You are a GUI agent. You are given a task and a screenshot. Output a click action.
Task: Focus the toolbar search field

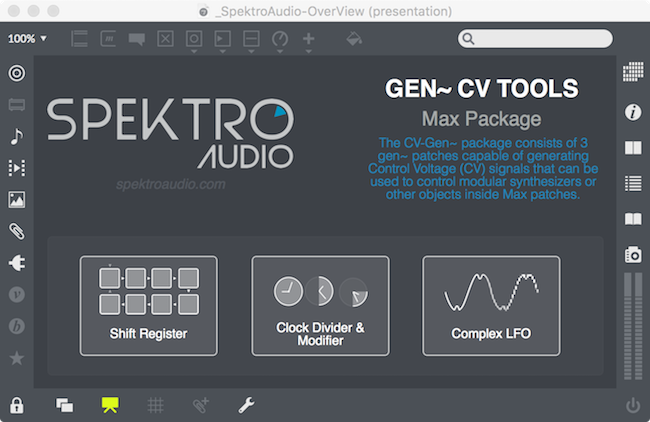point(535,39)
